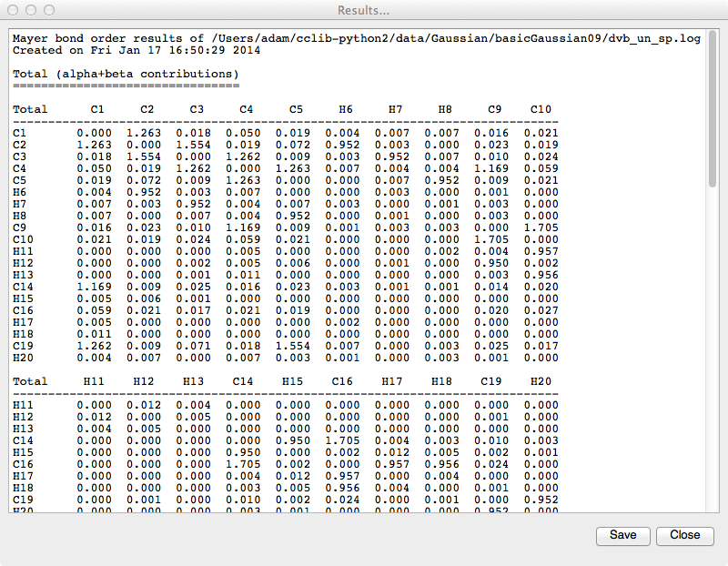Click the Save button
Image resolution: width=728 pixels, height=566 pixels.
pyautogui.click(x=622, y=535)
